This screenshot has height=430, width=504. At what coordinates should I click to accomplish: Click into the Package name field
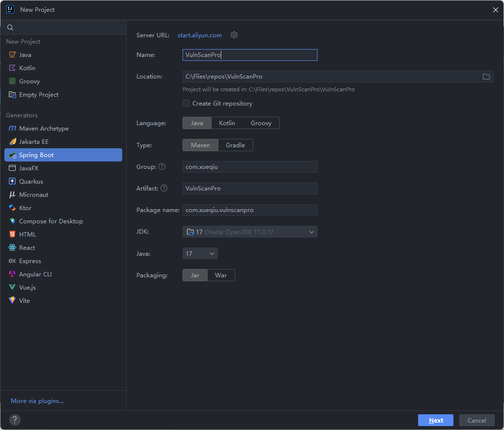tap(250, 210)
